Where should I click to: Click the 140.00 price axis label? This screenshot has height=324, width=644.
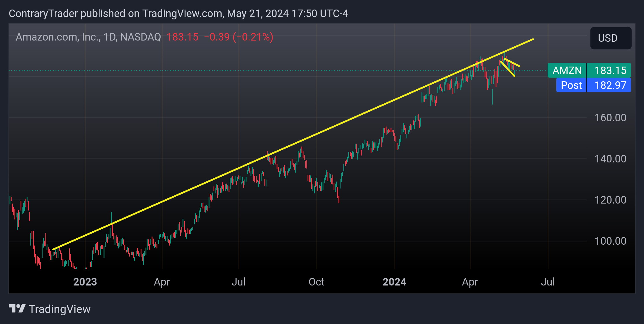610,159
